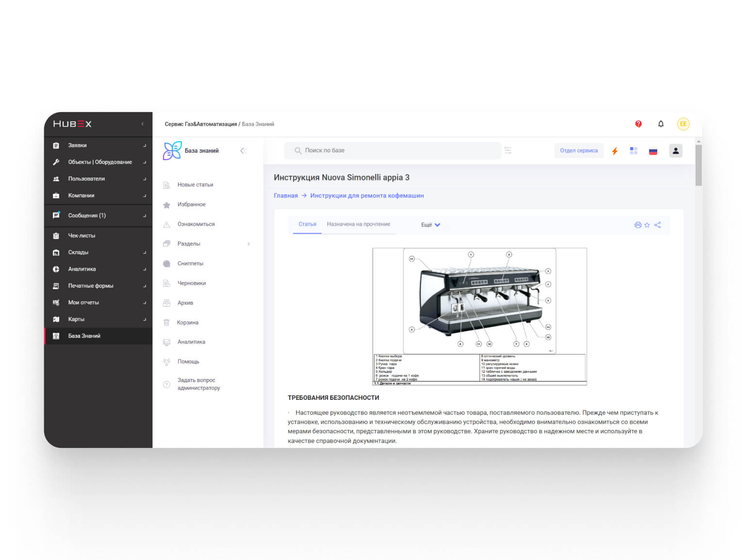Image resolution: width=747 pixels, height=560 pixels.
Task: Click Сервис Газ&Автоматизация breadcrumb
Action: tap(200, 124)
